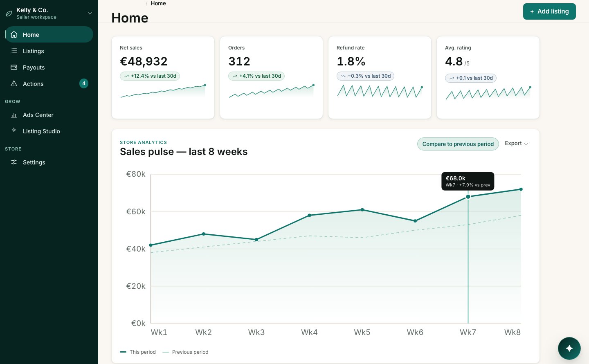
Task: Click the Actions warning triangle icon
Action: pyautogui.click(x=14, y=83)
